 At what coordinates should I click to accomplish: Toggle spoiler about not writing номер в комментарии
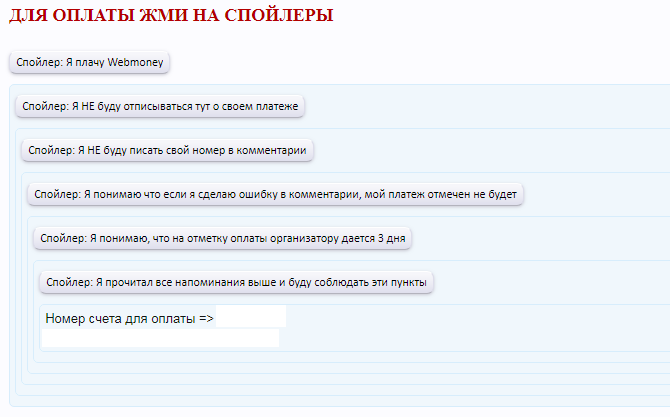point(168,150)
